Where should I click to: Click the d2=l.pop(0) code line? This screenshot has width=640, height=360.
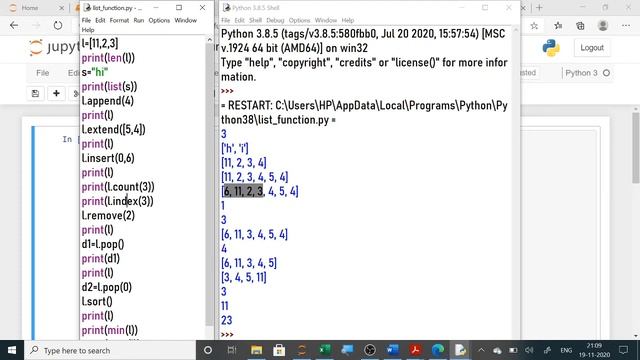pos(107,287)
